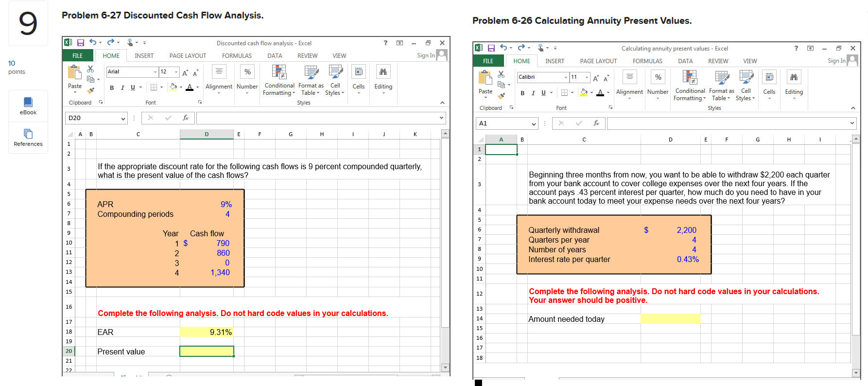This screenshot has height=386, width=868.
Task: Open FORMULAS tab in Discounted cash flow window
Action: (x=237, y=56)
